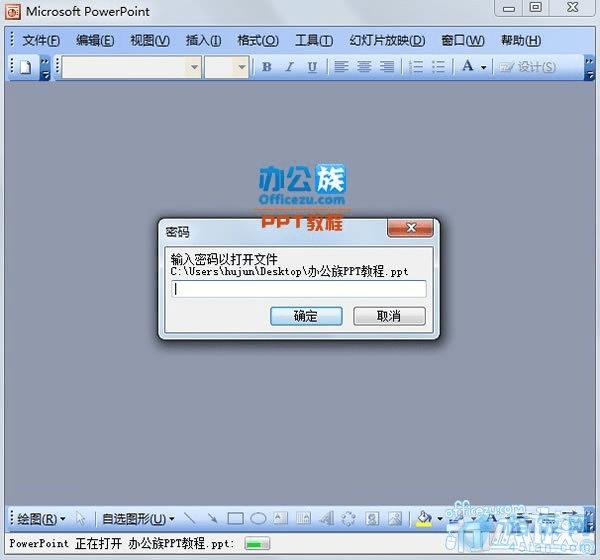Insert diagram or organization chart
The image size is (600, 560).
(x=349, y=519)
